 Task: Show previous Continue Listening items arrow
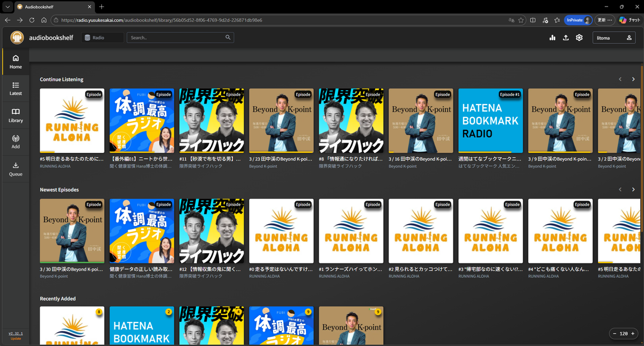pos(620,79)
